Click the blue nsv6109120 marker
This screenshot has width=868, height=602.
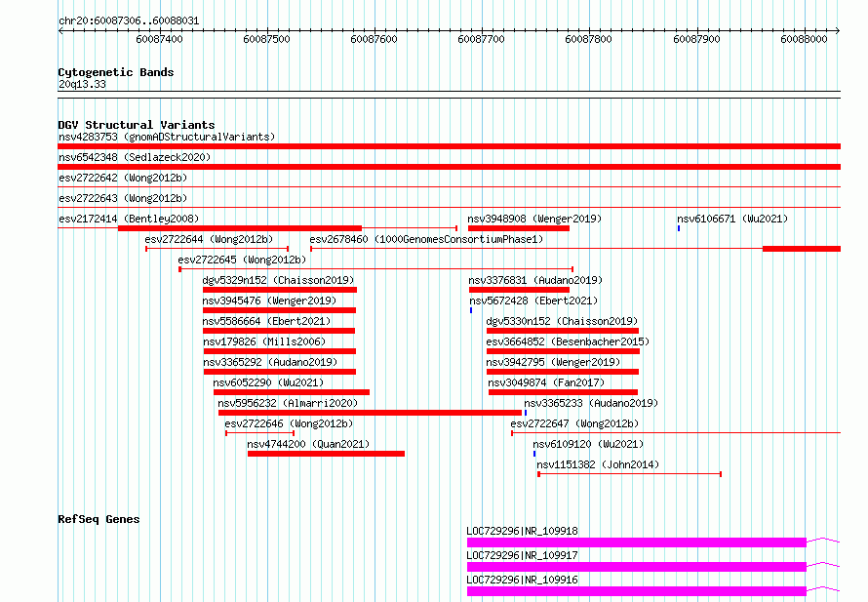pos(534,454)
